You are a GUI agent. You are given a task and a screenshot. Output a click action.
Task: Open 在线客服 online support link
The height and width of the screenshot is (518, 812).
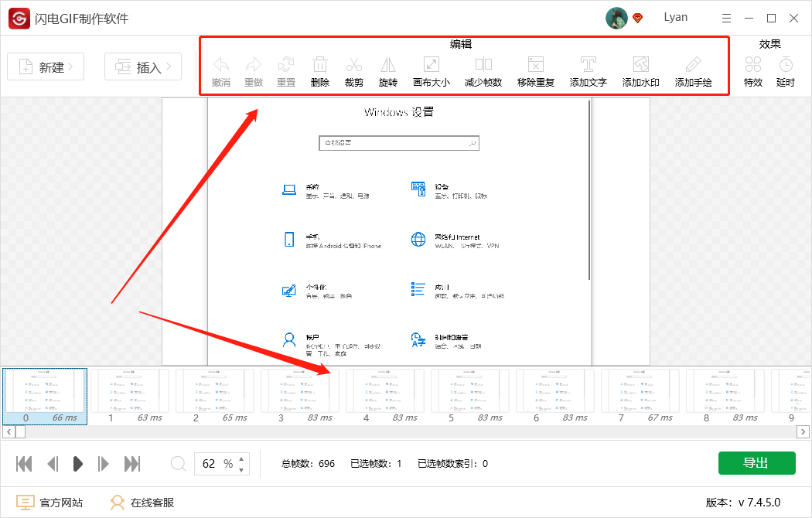pos(142,503)
